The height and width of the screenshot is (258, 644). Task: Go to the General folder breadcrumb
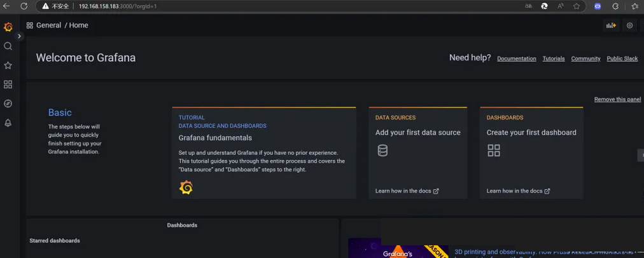tap(48, 25)
